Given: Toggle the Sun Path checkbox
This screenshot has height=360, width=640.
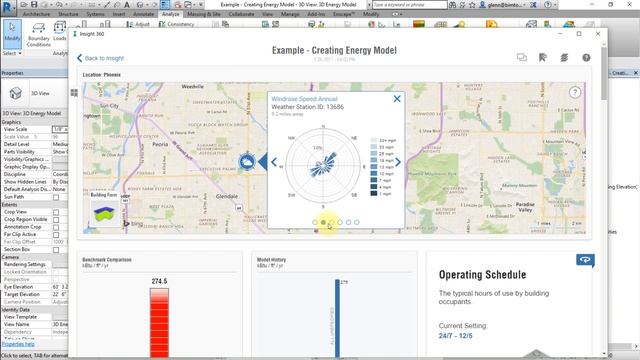Looking at the screenshot, I should pyautogui.click(x=56, y=197).
